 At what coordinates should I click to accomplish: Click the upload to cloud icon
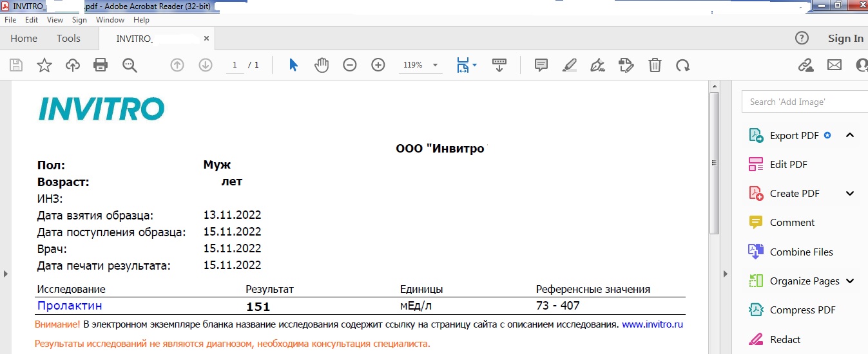point(73,65)
